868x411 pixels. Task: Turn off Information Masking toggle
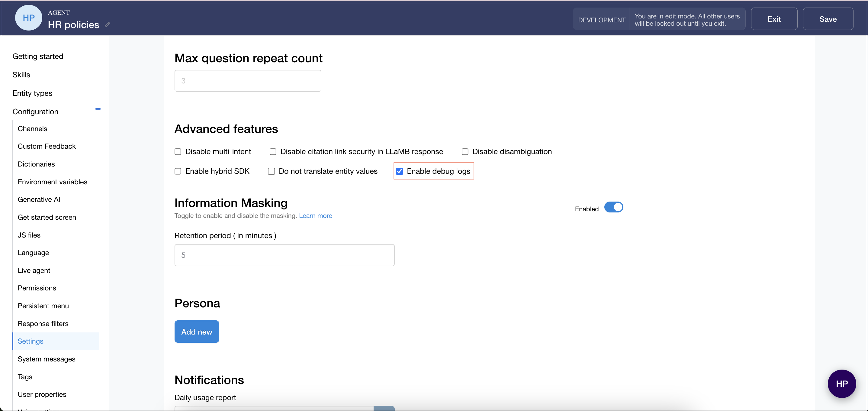coord(613,207)
